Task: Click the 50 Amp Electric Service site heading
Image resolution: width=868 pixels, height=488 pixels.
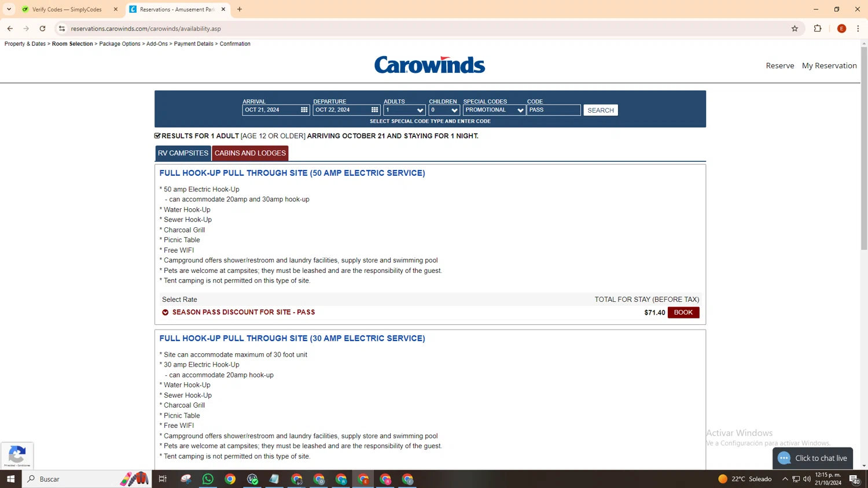Action: tap(292, 173)
